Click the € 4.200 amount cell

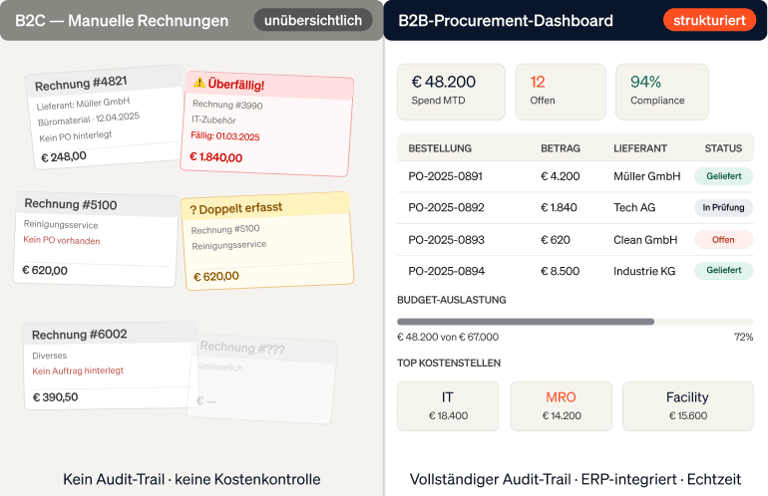tap(560, 176)
